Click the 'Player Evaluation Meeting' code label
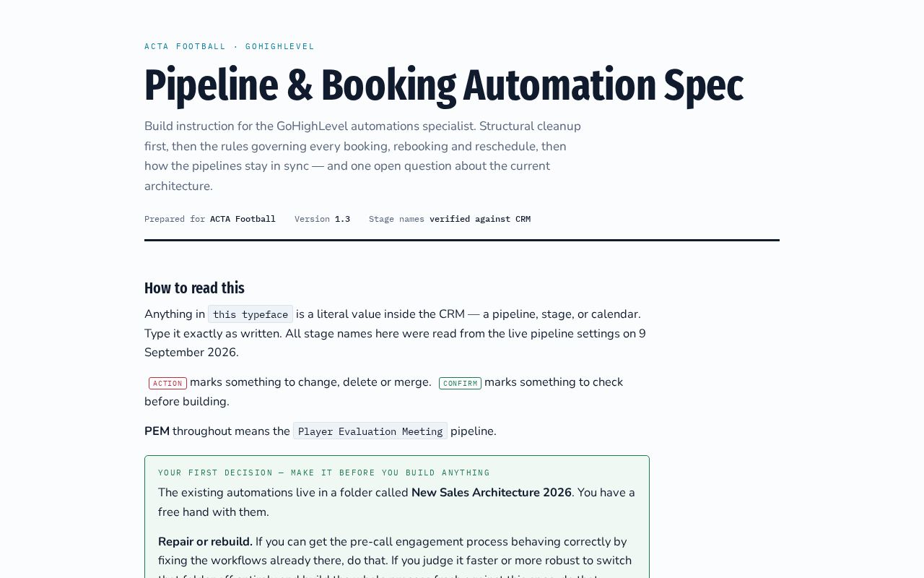 [x=370, y=431]
